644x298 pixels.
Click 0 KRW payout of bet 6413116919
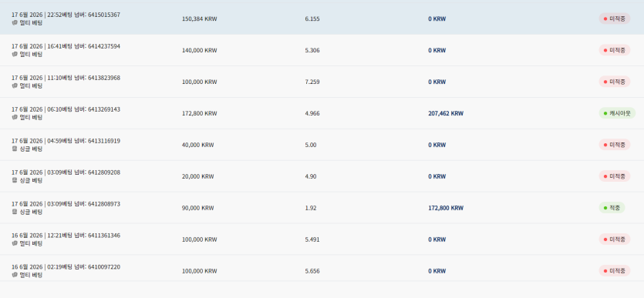point(437,145)
